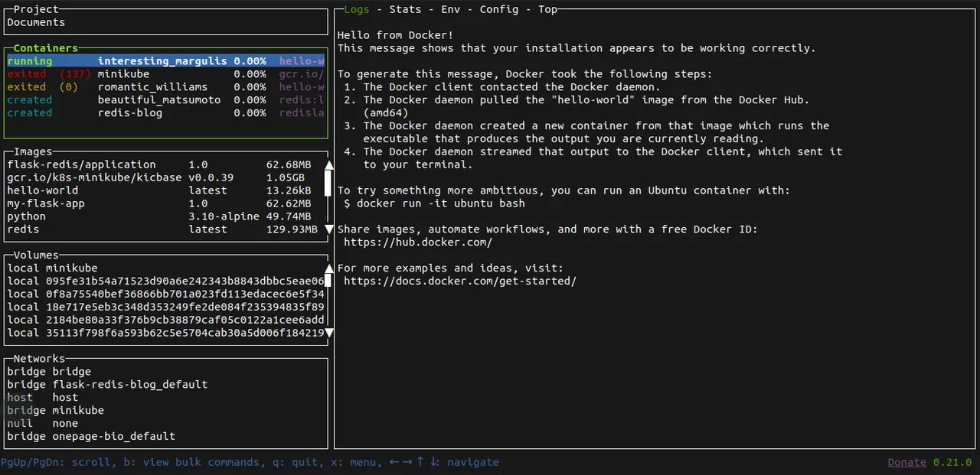Focus the Project panel Documents entry

(36, 22)
